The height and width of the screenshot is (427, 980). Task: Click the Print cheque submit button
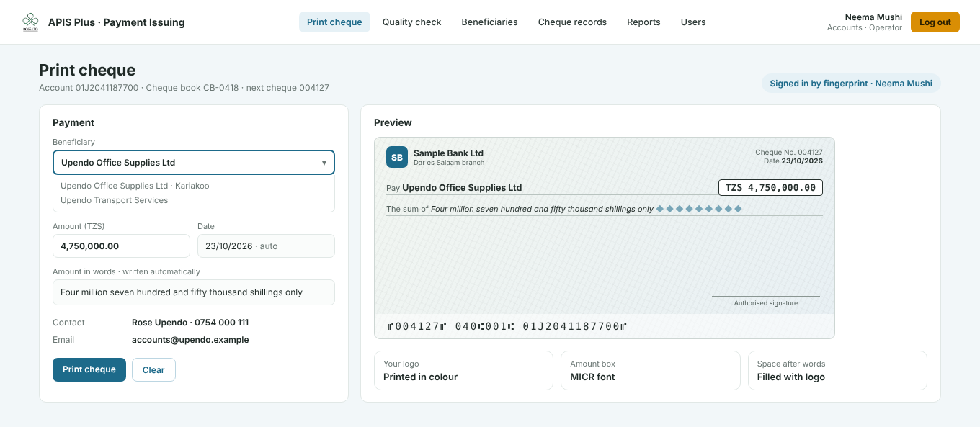pyautogui.click(x=89, y=369)
